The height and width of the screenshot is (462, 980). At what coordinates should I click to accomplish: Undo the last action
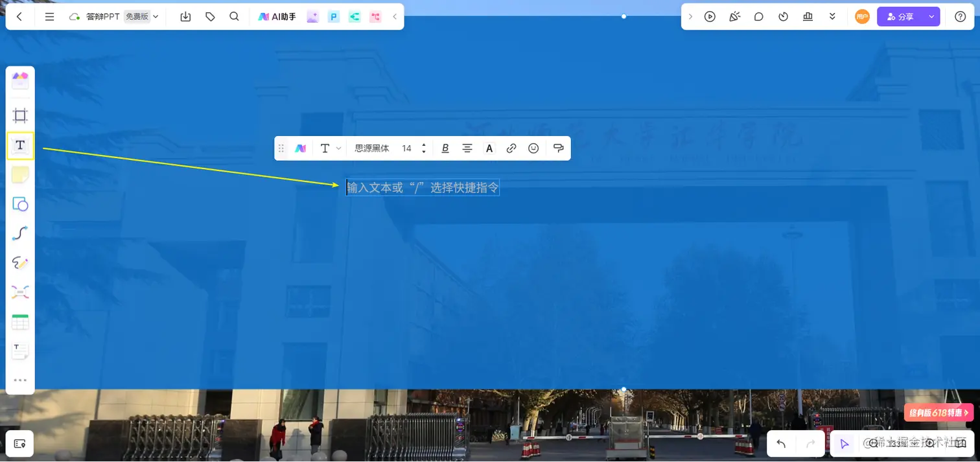[x=781, y=444]
